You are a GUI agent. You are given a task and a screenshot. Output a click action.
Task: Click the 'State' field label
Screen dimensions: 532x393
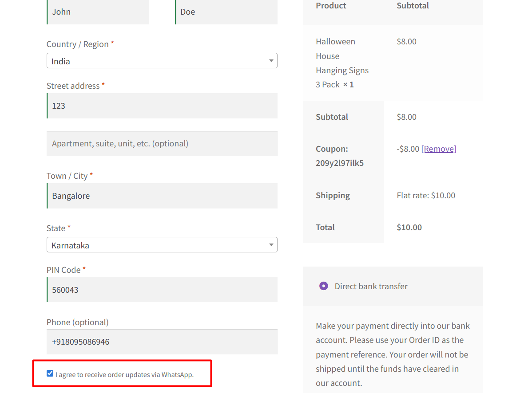click(56, 228)
